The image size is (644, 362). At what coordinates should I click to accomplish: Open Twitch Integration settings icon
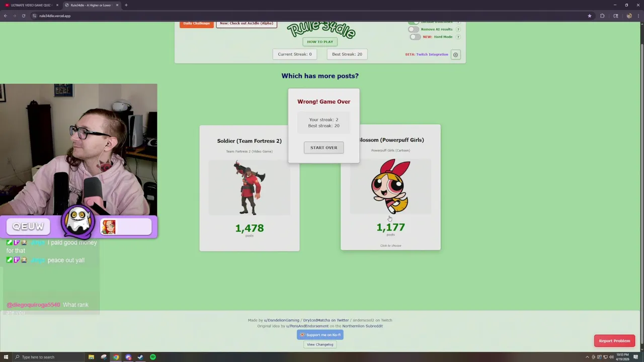coord(455,54)
